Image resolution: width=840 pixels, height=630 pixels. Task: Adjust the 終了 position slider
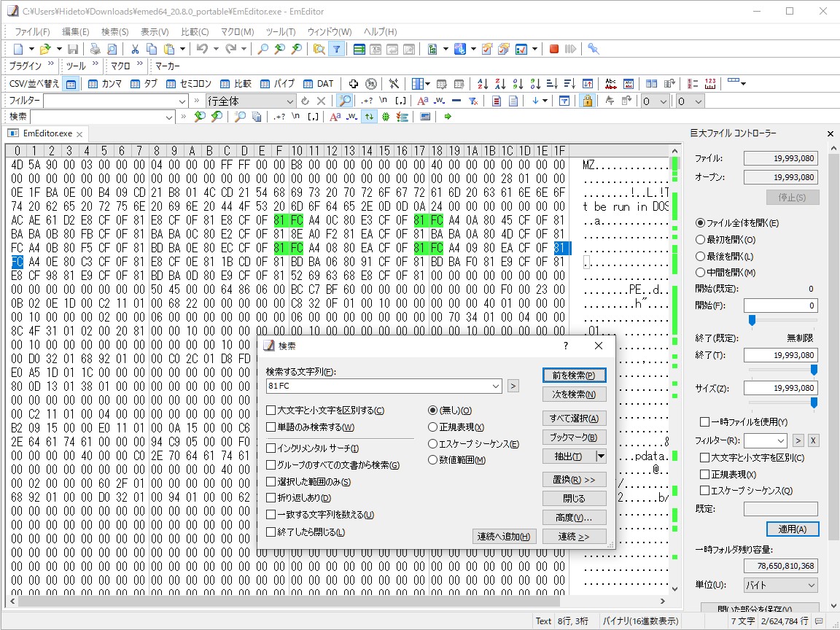814,370
